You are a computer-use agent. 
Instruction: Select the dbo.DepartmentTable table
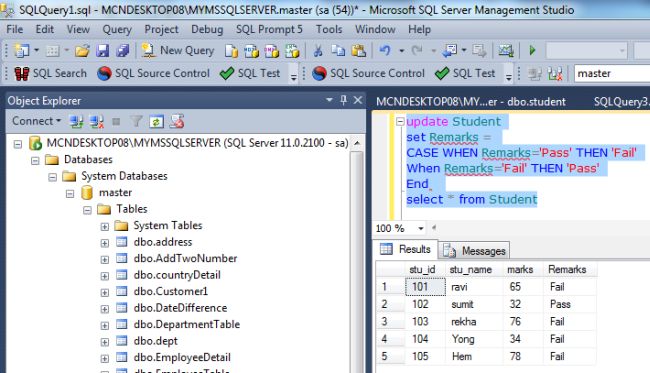[x=187, y=325]
